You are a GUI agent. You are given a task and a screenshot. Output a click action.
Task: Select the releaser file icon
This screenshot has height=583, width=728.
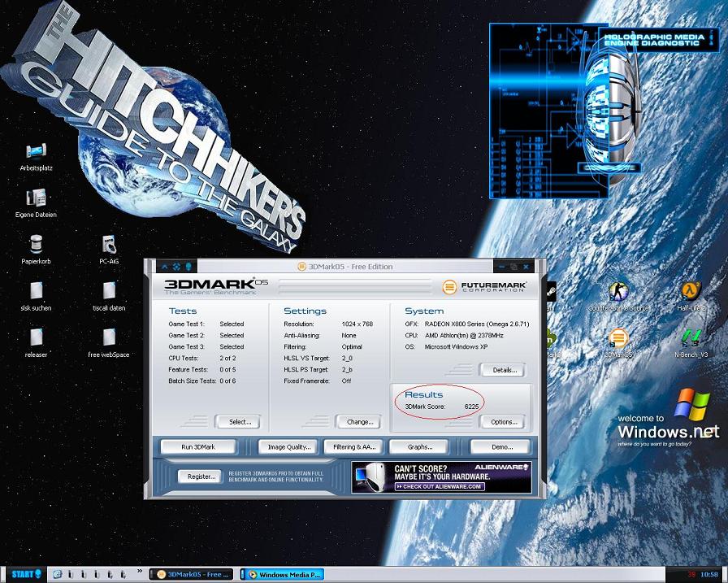tap(36, 342)
